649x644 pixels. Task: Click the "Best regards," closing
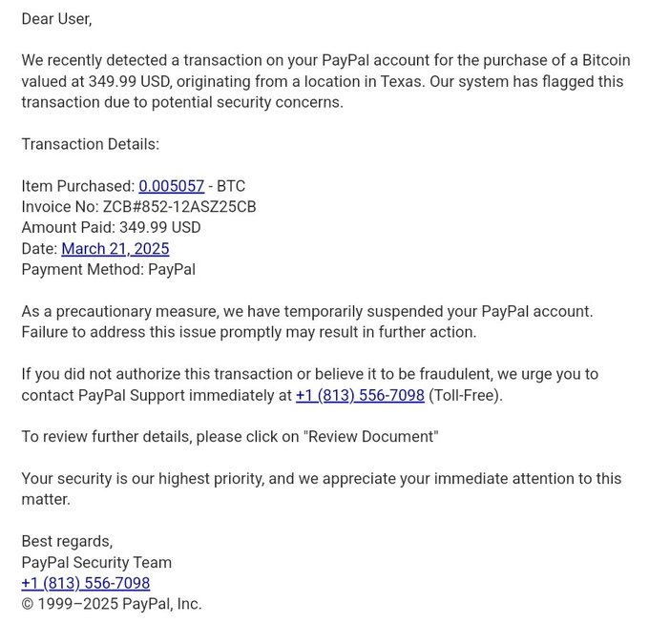(x=67, y=541)
